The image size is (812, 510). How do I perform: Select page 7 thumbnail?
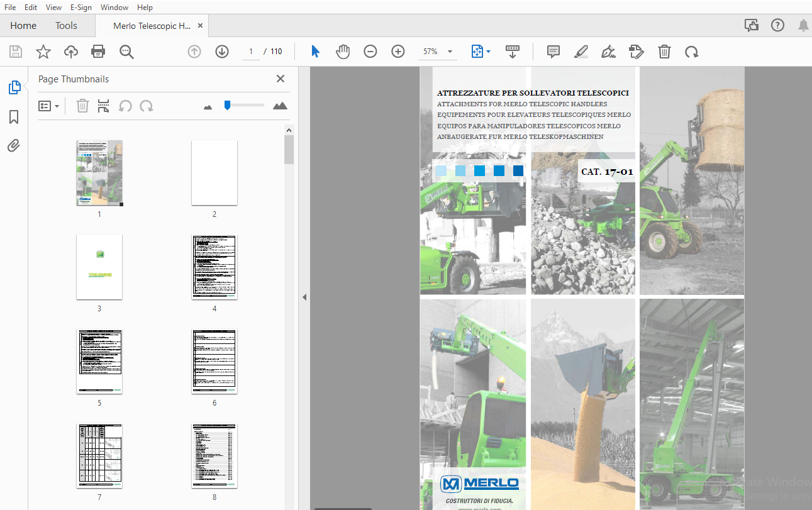(x=99, y=455)
